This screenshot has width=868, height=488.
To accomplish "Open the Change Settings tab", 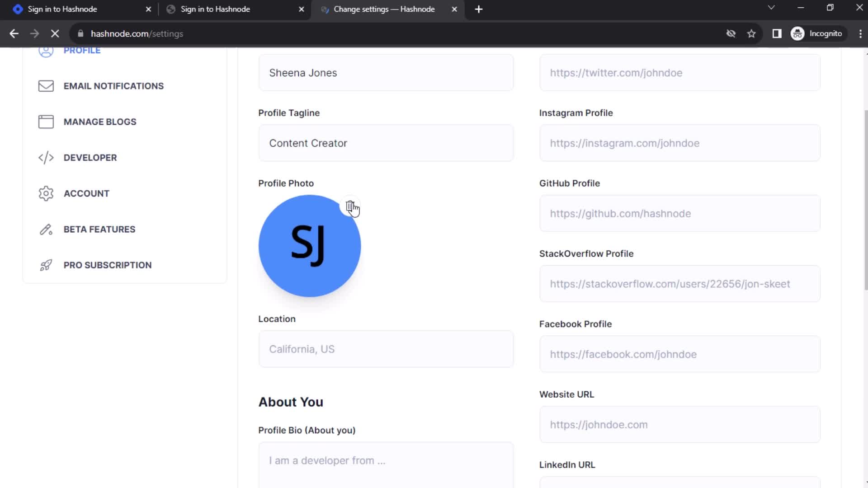I will [x=384, y=9].
